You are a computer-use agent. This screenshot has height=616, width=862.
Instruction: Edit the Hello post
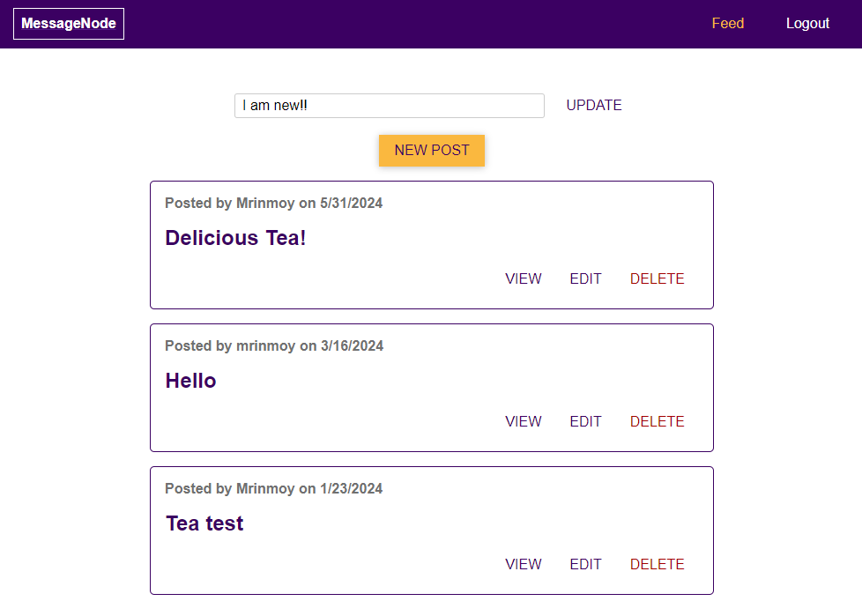tap(585, 422)
